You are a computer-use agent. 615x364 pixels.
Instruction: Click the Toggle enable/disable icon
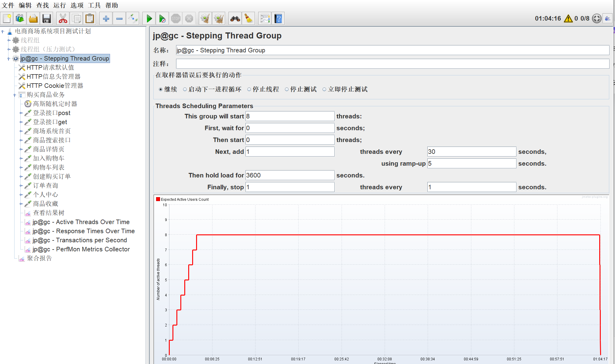[133, 18]
